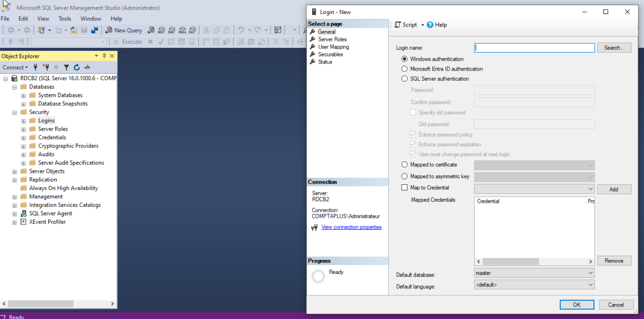Click the pulse Activity Monitor icon in Object Explorer
This screenshot has height=319, width=644.
(87, 67)
